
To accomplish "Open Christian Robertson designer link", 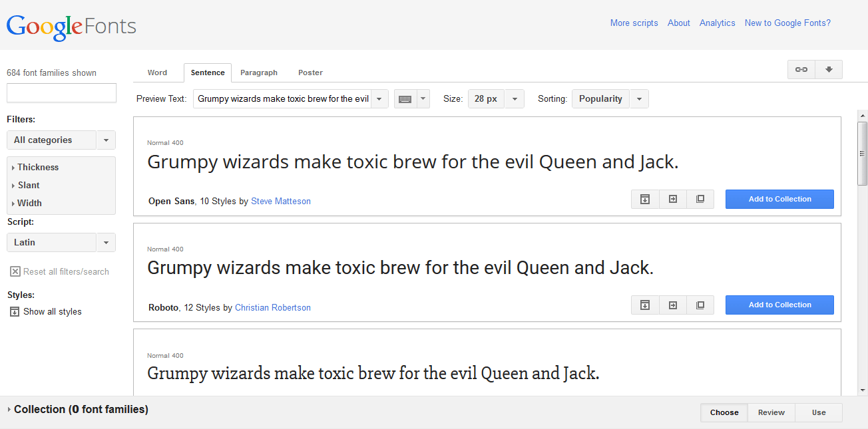I will [x=273, y=307].
